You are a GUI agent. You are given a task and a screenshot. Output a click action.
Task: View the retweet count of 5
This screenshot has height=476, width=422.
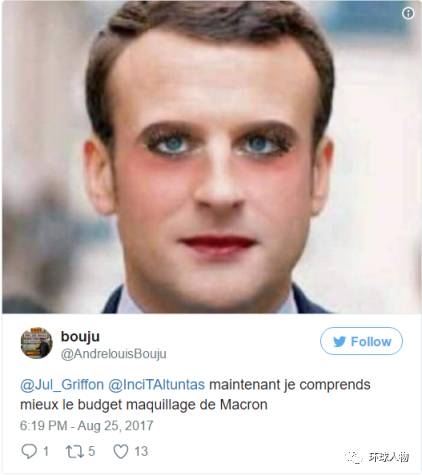(91, 451)
